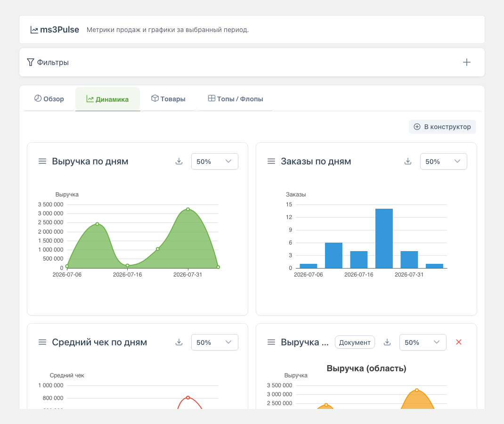Click the В конструктор button
This screenshot has width=504, height=424.
click(x=442, y=127)
